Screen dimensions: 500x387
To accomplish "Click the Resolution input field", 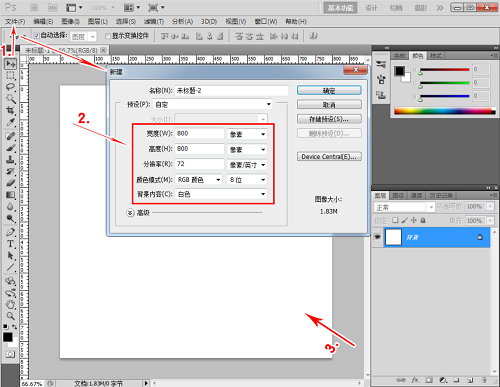I will tap(199, 164).
